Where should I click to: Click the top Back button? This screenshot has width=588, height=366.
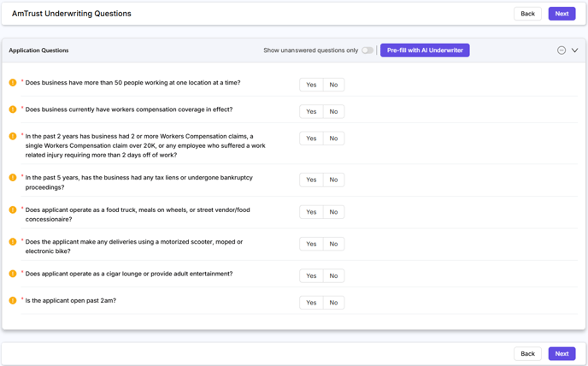527,14
